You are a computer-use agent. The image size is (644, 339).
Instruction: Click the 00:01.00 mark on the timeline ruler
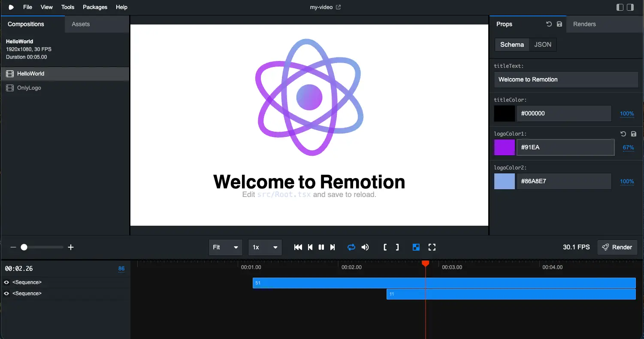click(251, 267)
